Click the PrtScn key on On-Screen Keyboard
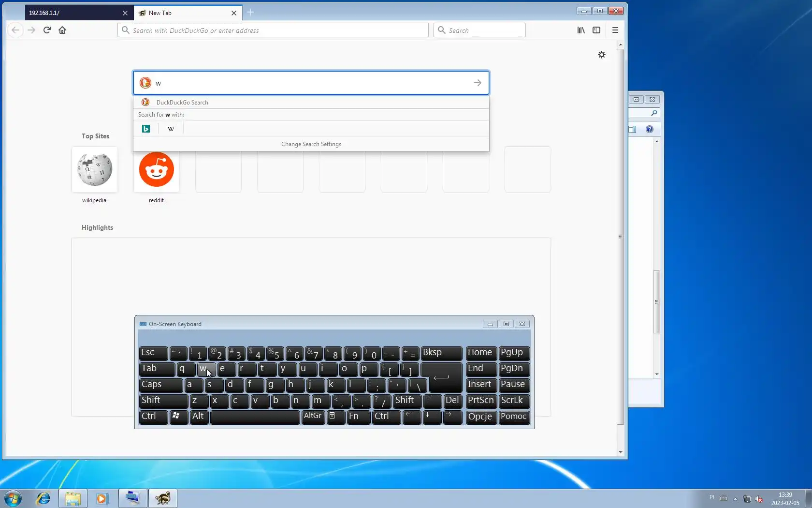The height and width of the screenshot is (508, 812). (481, 401)
